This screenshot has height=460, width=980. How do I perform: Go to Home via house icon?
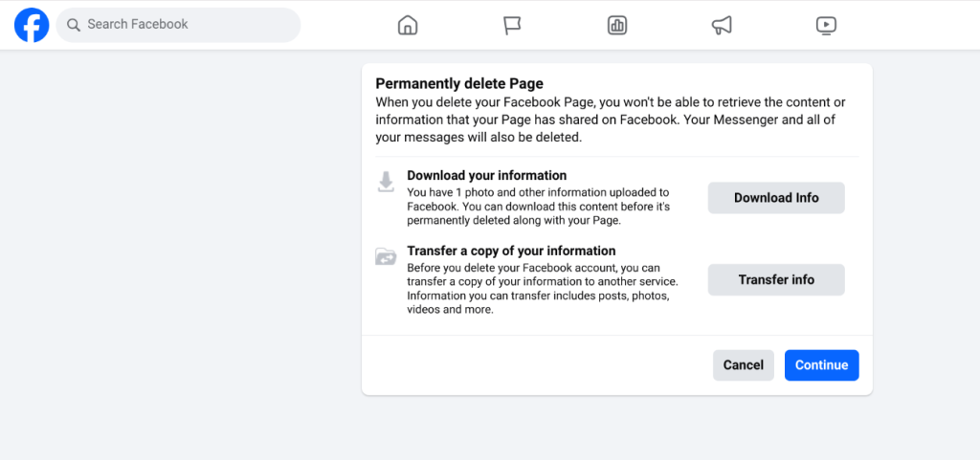tap(408, 25)
